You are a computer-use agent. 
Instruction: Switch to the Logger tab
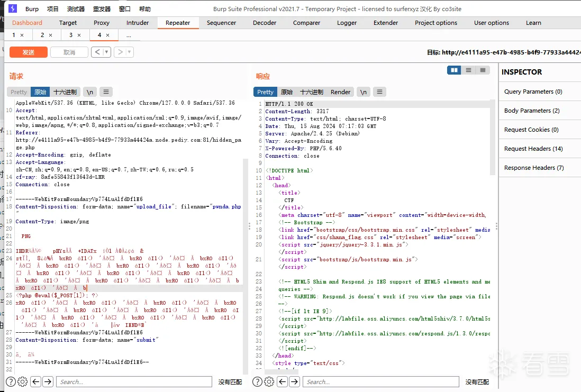click(x=347, y=23)
